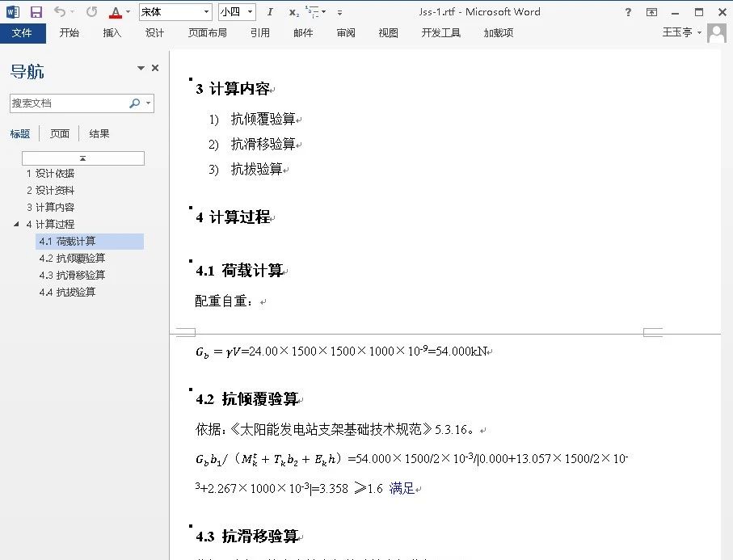Viewport: 733px width, 560px height.
Task: Open the font size dropdown showing 小四
Action: pyautogui.click(x=237, y=12)
